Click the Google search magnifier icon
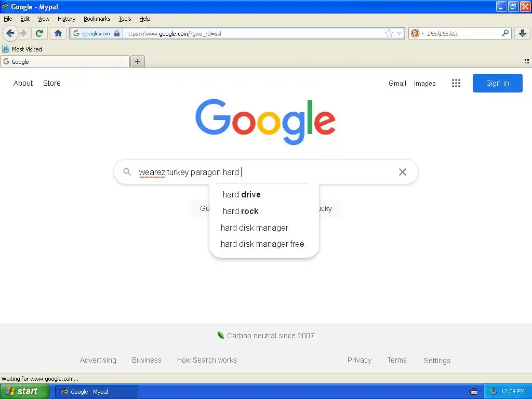 click(x=127, y=171)
